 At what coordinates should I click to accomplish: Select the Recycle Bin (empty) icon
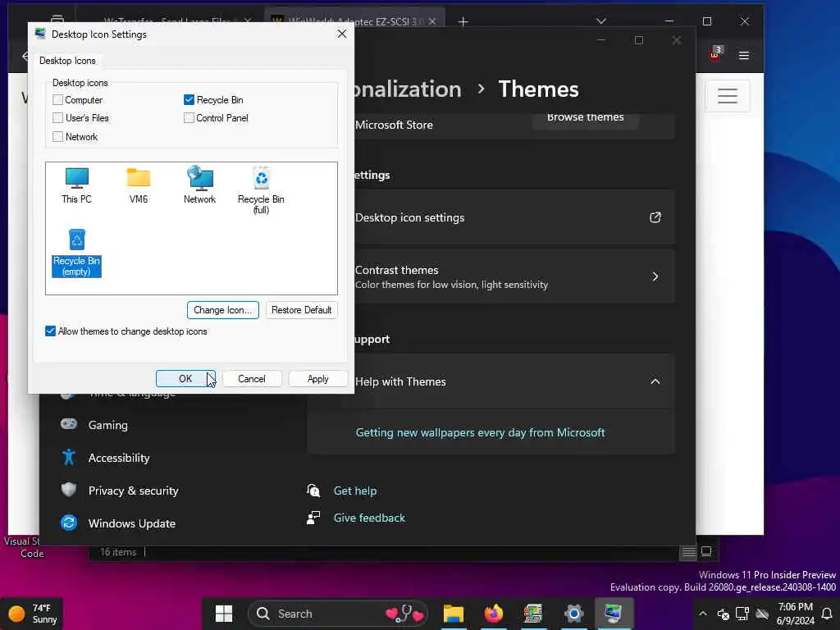(x=76, y=253)
